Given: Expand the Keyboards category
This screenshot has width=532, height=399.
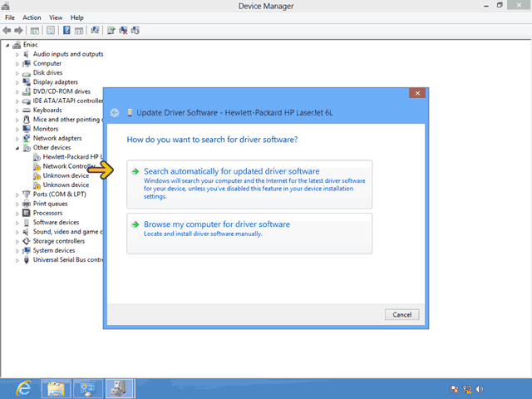Looking at the screenshot, I should point(17,111).
